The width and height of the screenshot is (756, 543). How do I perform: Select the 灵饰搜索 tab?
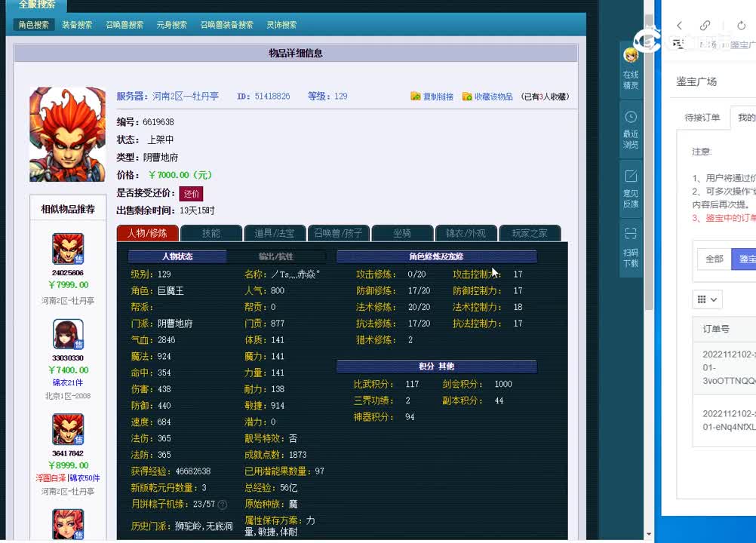pyautogui.click(x=282, y=24)
